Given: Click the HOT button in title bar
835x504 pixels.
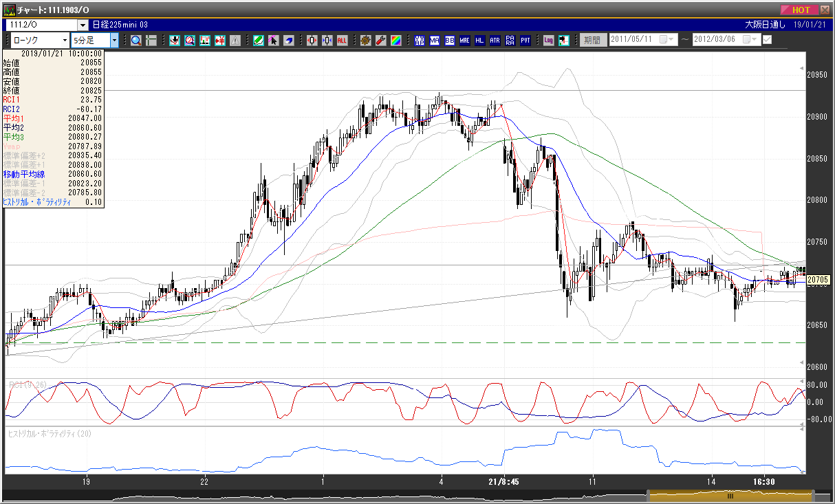Looking at the screenshot, I should tap(801, 10).
